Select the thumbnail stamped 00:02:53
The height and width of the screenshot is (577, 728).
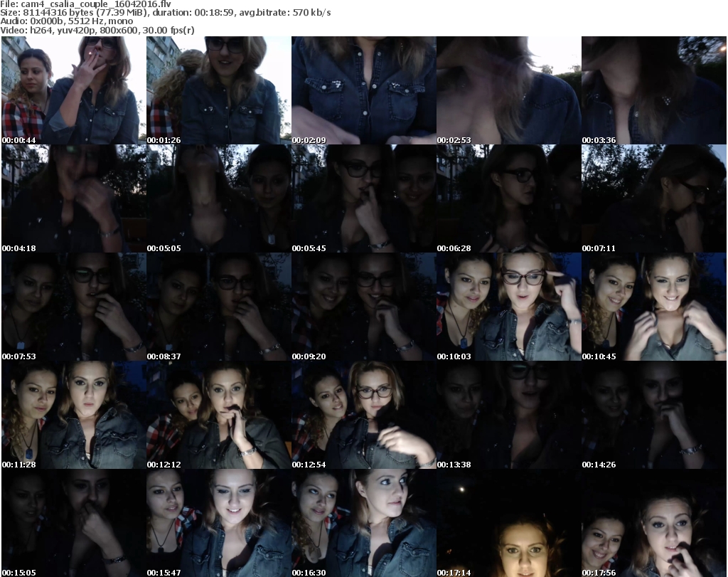(x=509, y=90)
